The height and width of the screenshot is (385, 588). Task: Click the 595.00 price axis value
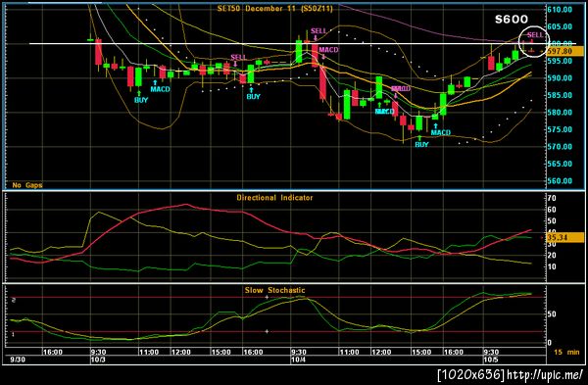[560, 61]
